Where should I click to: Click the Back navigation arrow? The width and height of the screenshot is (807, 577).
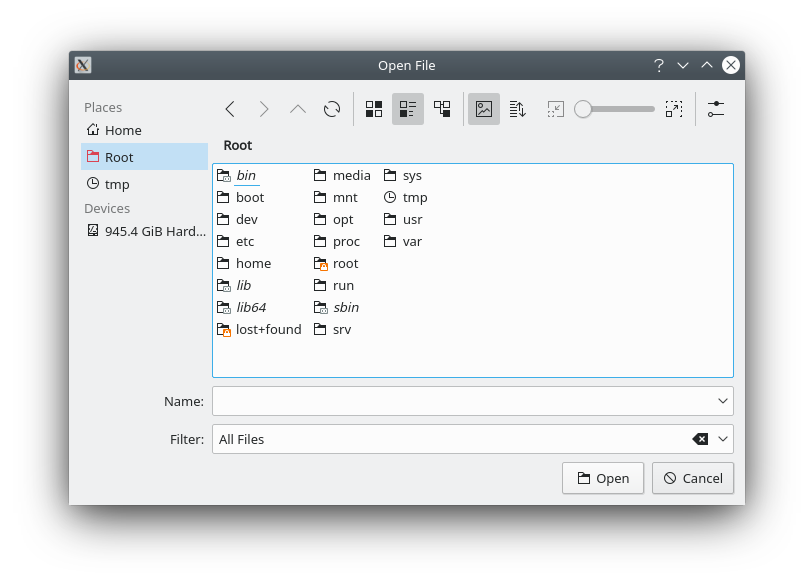click(230, 109)
